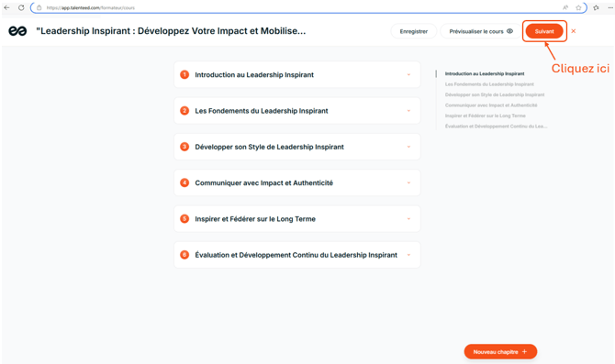
Task: Toggle read aloud icon in address bar
Action: pos(565,7)
